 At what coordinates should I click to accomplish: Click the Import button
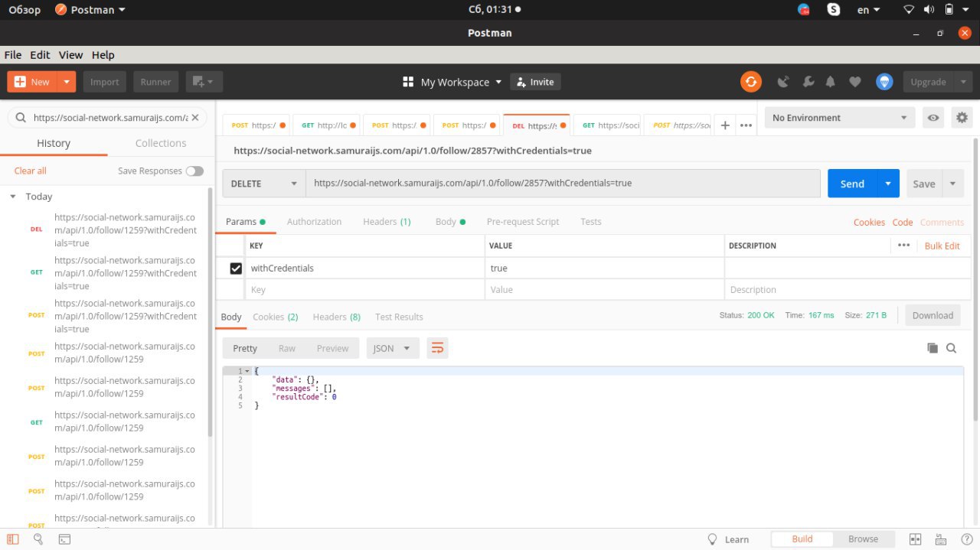pyautogui.click(x=105, y=82)
